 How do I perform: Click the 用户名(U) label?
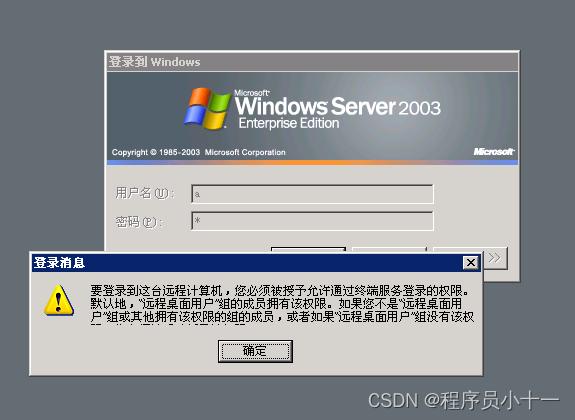(x=144, y=193)
